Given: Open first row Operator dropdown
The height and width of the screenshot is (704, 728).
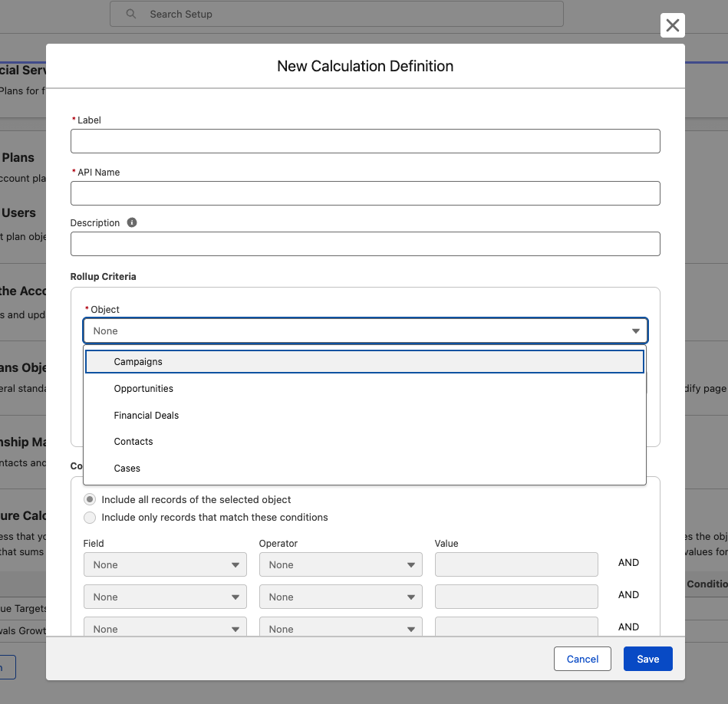Looking at the screenshot, I should 341,564.
